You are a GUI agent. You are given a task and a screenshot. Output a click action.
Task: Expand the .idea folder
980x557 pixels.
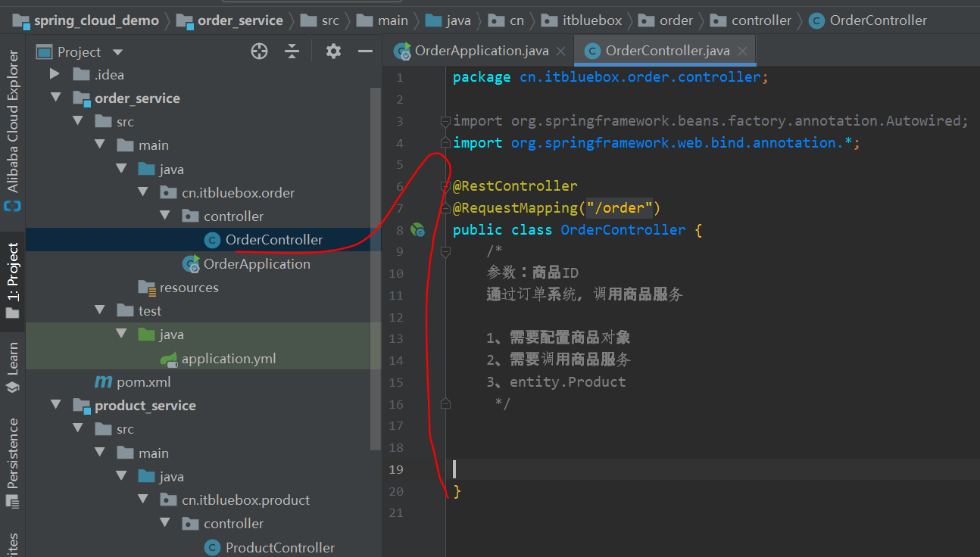[55, 74]
